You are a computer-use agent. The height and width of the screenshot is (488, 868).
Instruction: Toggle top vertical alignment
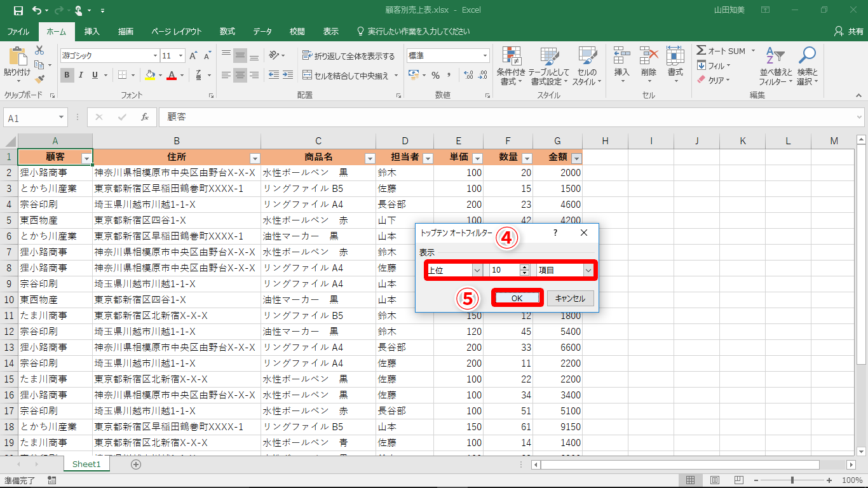pos(226,55)
